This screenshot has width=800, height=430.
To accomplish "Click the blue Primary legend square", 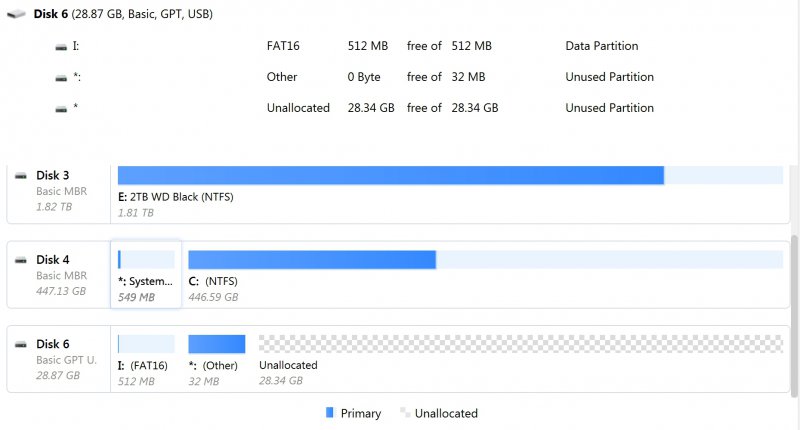I will 331,413.
